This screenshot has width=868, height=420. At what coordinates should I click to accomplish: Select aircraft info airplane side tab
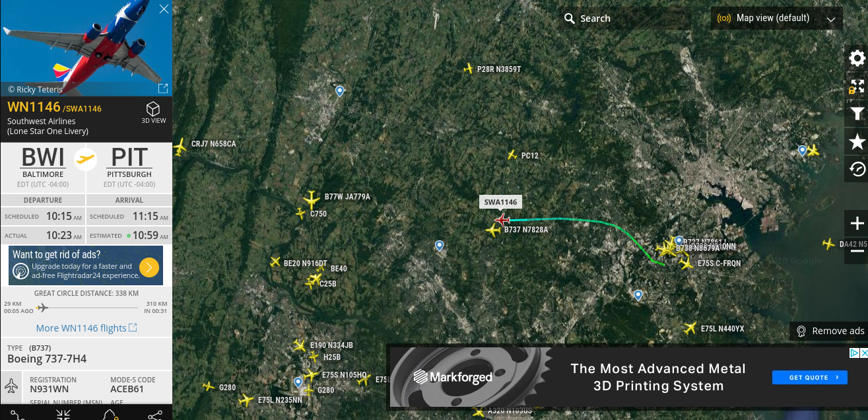click(11, 386)
